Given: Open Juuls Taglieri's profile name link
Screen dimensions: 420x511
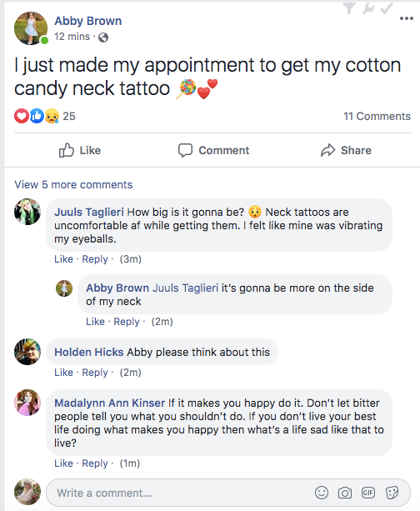Looking at the screenshot, I should (x=89, y=213).
